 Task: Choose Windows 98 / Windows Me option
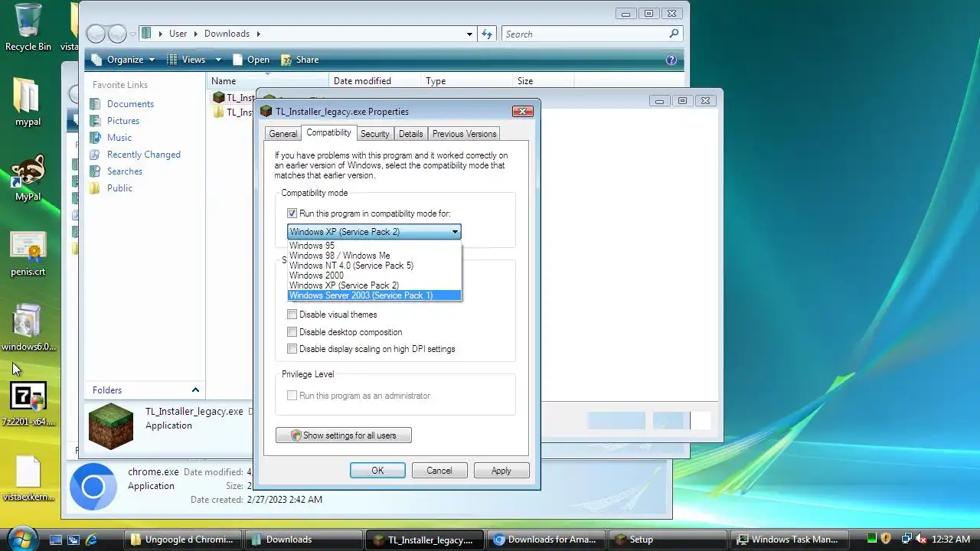pos(374,256)
